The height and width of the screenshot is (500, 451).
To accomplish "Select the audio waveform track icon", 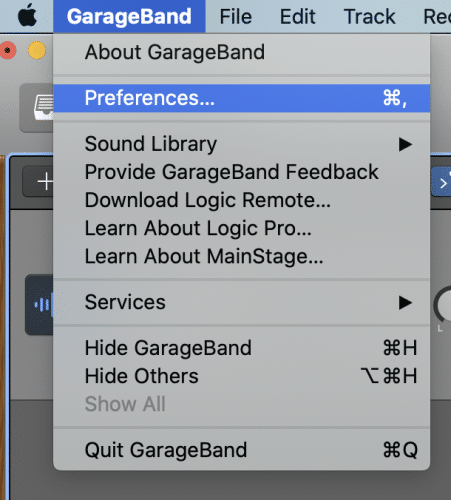I will point(39,305).
